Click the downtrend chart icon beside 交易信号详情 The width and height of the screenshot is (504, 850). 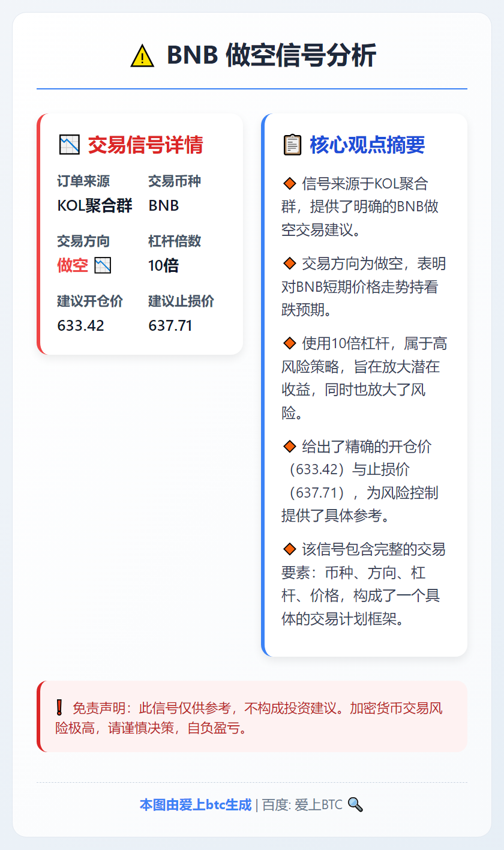coord(70,145)
